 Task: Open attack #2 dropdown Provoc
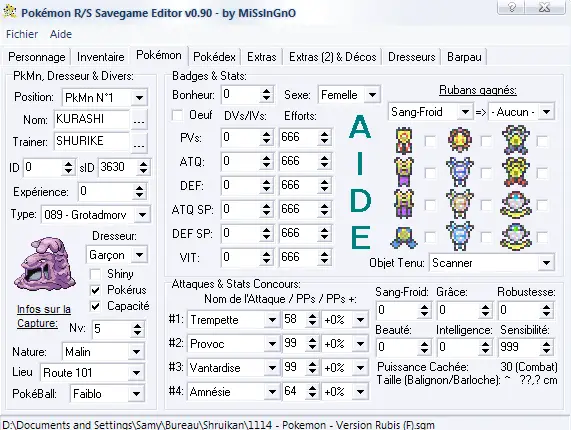[233, 344]
